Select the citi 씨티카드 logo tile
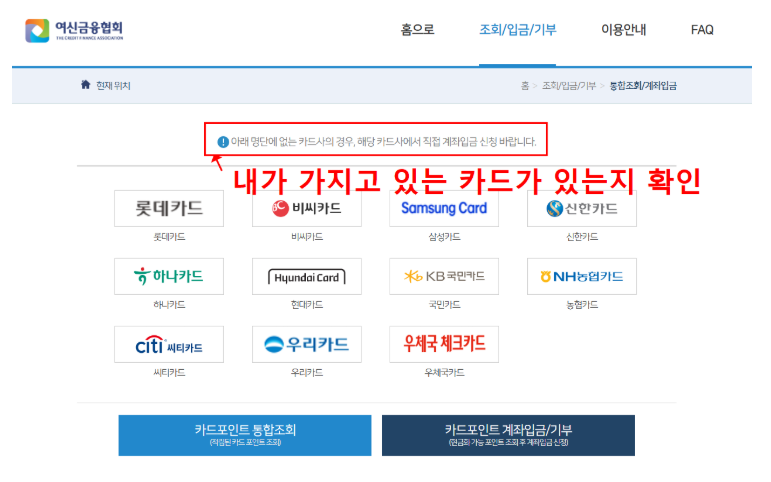Image resolution: width=771 pixels, height=482 pixels. tap(169, 344)
